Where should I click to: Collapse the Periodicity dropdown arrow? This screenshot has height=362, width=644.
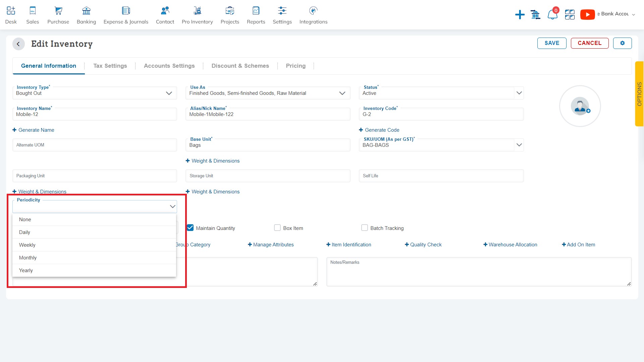pos(172,206)
